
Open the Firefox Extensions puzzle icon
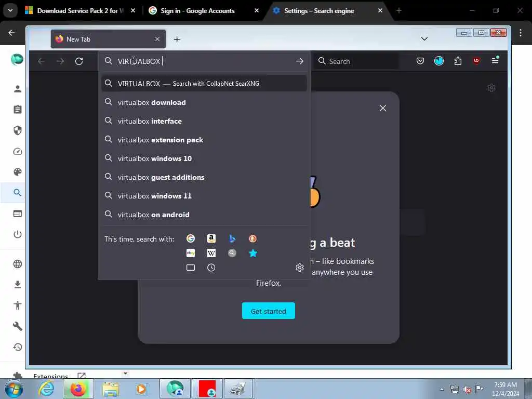(458, 61)
